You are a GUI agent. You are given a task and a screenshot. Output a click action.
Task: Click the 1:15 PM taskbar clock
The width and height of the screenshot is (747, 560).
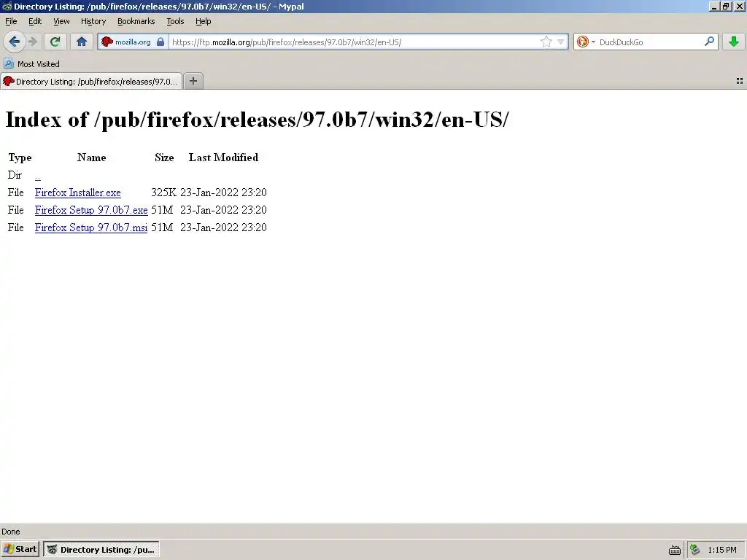coord(721,550)
